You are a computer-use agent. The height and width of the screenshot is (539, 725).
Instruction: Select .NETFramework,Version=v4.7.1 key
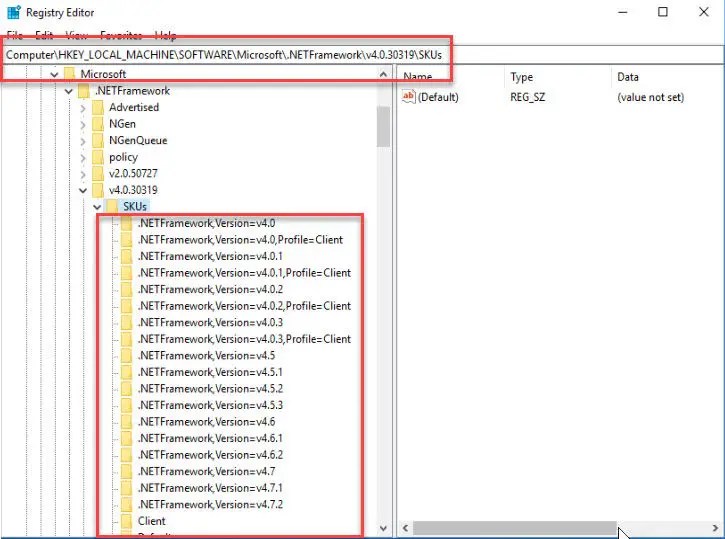point(210,488)
